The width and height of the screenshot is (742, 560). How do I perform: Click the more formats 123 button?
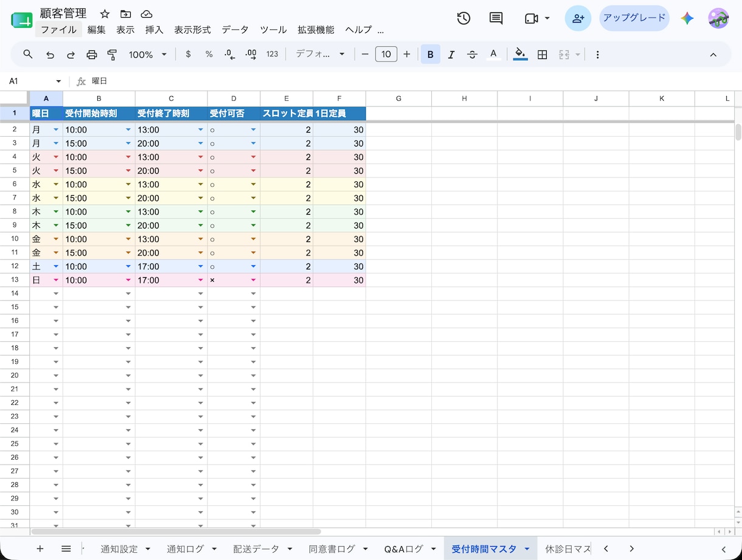272,54
